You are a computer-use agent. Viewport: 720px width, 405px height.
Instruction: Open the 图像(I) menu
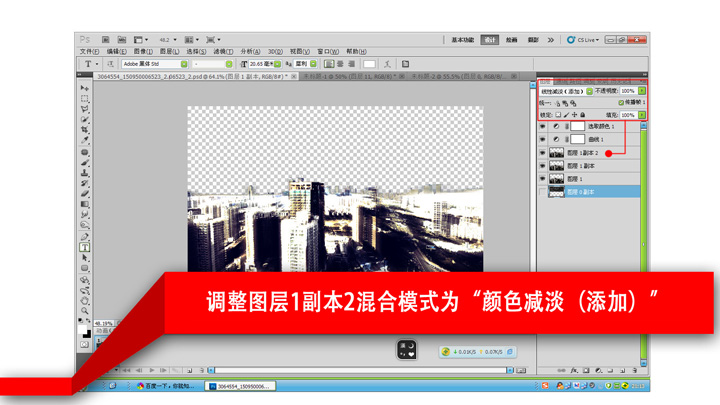coord(143,51)
